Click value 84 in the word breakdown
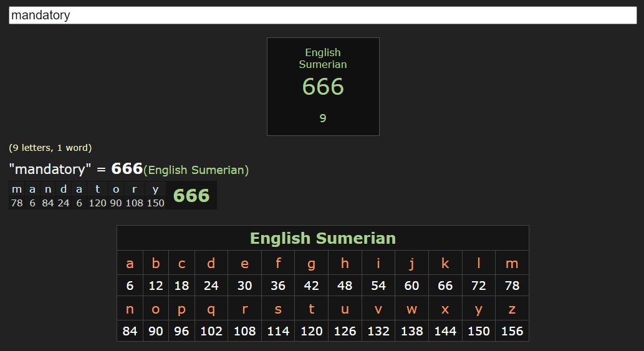 48,203
